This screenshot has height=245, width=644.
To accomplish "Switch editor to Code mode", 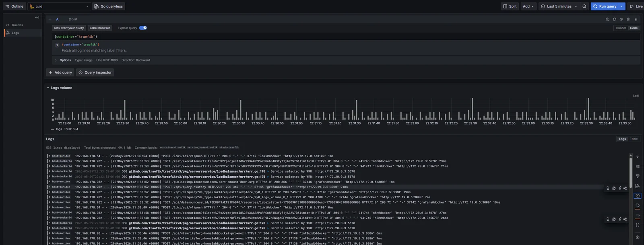I will click(x=634, y=28).
